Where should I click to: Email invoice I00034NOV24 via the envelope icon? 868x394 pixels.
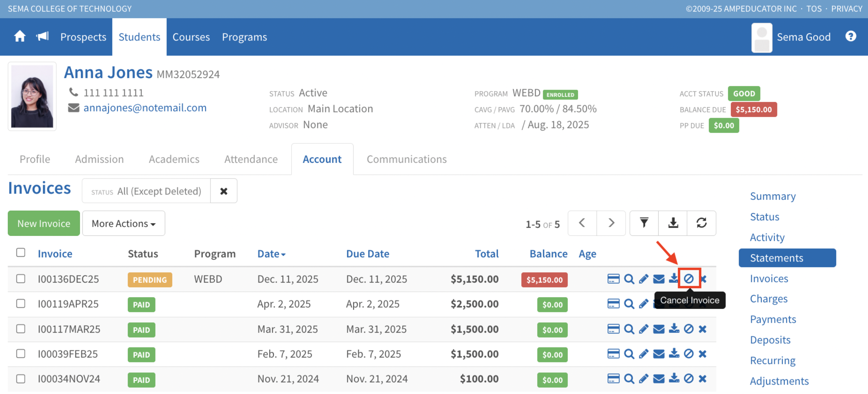(658, 379)
